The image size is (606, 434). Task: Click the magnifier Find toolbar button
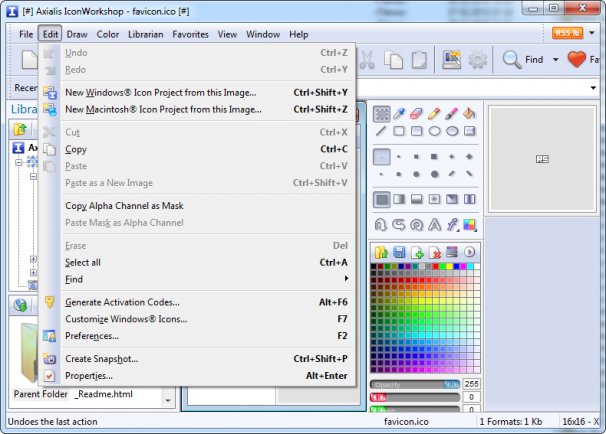pos(523,60)
